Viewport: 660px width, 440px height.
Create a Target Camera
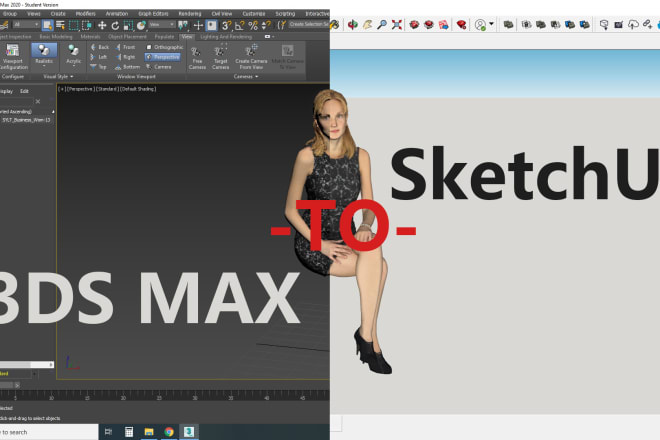(220, 57)
